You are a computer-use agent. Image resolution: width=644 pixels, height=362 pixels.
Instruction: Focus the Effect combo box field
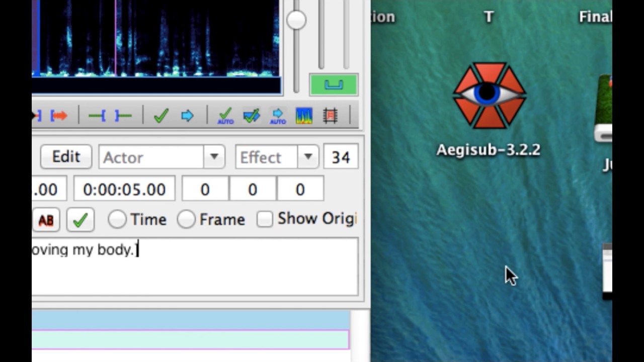point(267,157)
